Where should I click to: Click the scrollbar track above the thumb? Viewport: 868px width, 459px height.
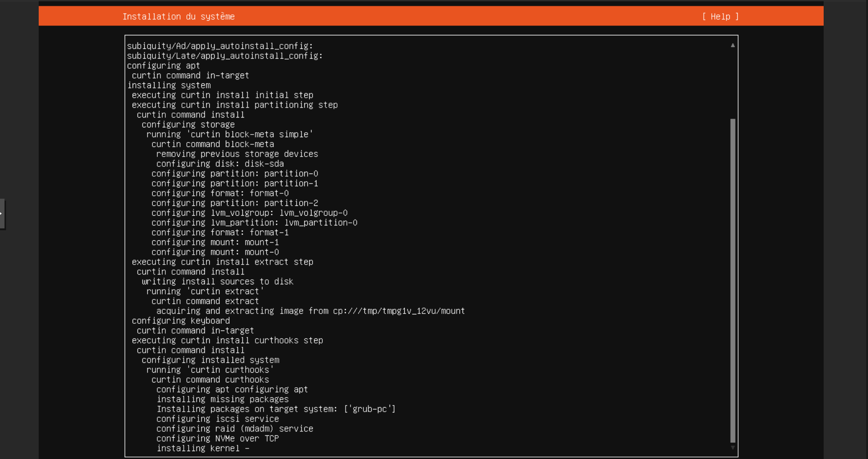click(x=732, y=83)
